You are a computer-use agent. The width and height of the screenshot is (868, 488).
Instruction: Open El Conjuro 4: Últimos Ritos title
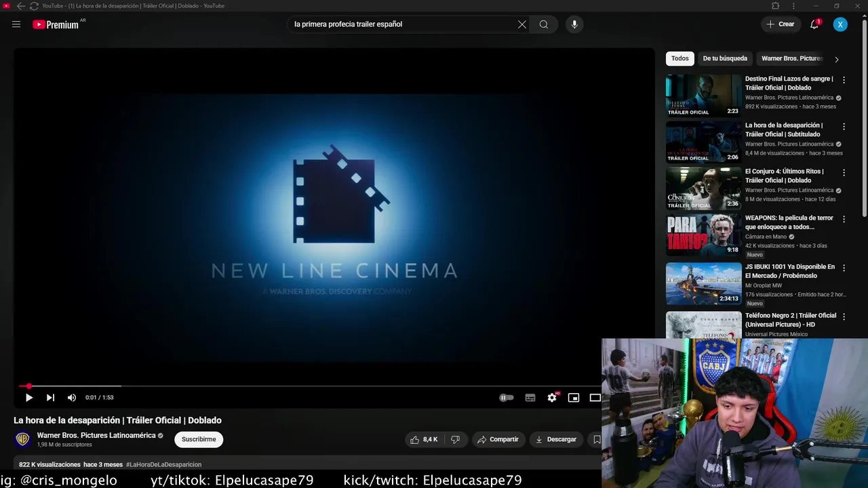pos(785,176)
